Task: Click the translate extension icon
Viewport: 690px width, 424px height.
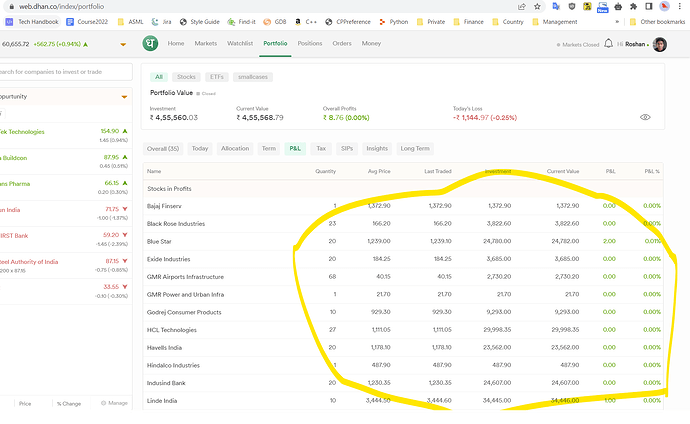Action: coord(556,7)
